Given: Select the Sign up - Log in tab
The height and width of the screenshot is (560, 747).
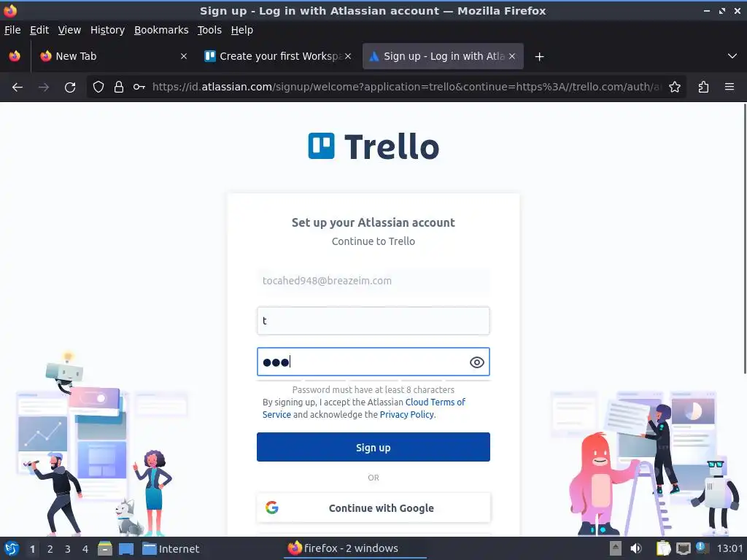Looking at the screenshot, I should click(x=443, y=56).
